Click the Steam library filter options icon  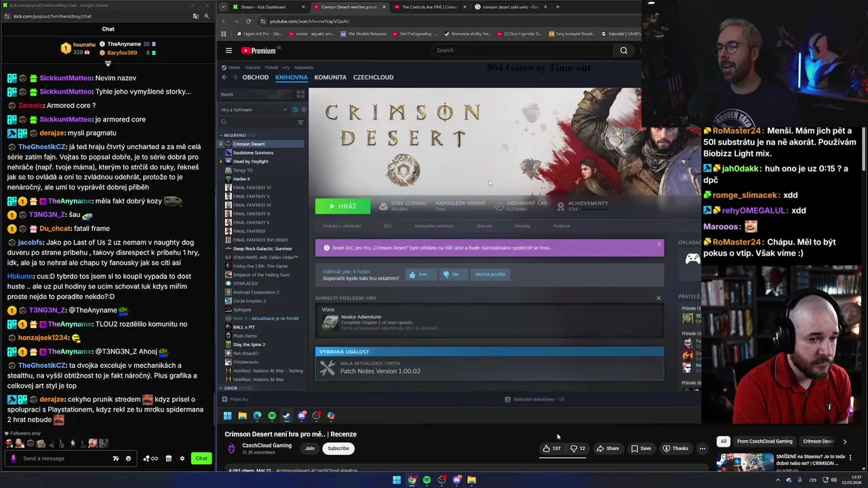[300, 123]
